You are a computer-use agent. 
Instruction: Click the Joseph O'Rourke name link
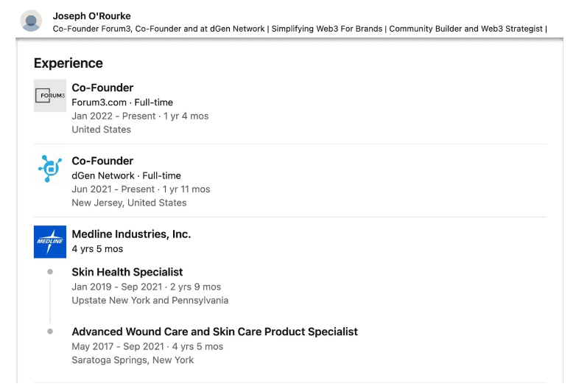[x=91, y=16]
